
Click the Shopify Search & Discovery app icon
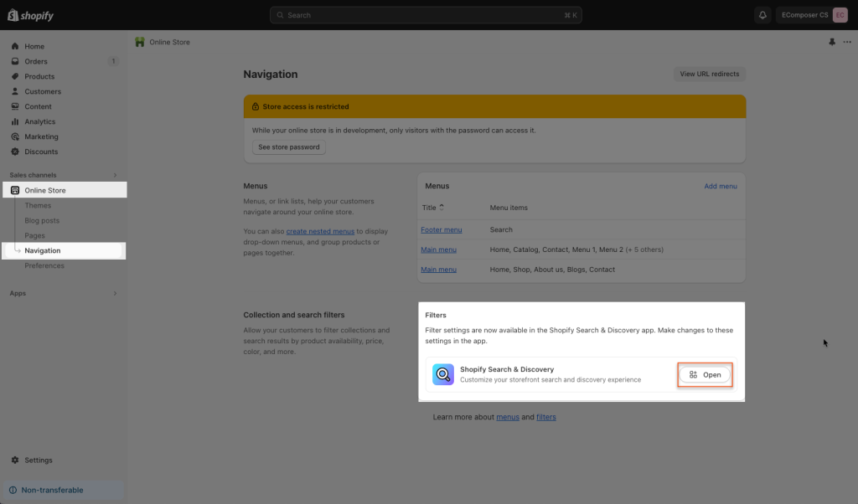[x=442, y=374]
